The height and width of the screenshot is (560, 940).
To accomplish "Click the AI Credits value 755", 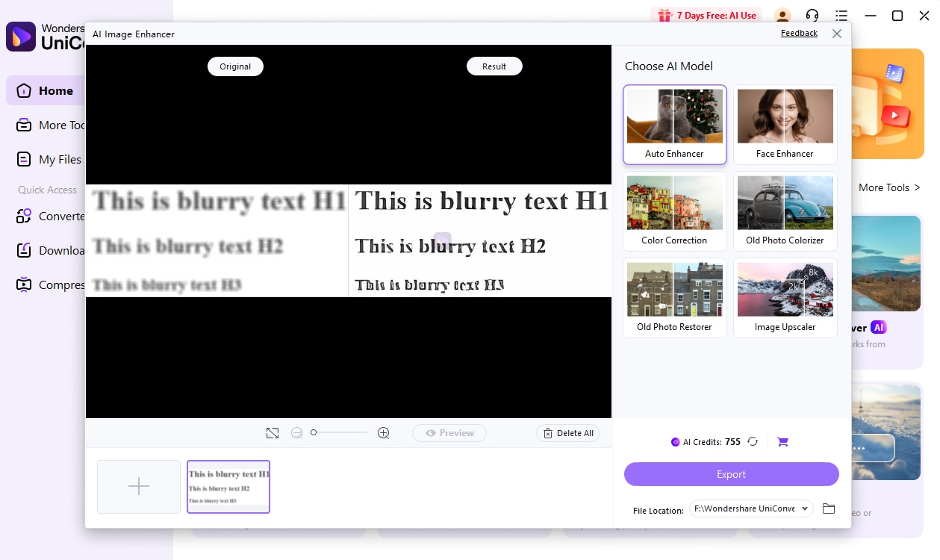I will [x=732, y=442].
